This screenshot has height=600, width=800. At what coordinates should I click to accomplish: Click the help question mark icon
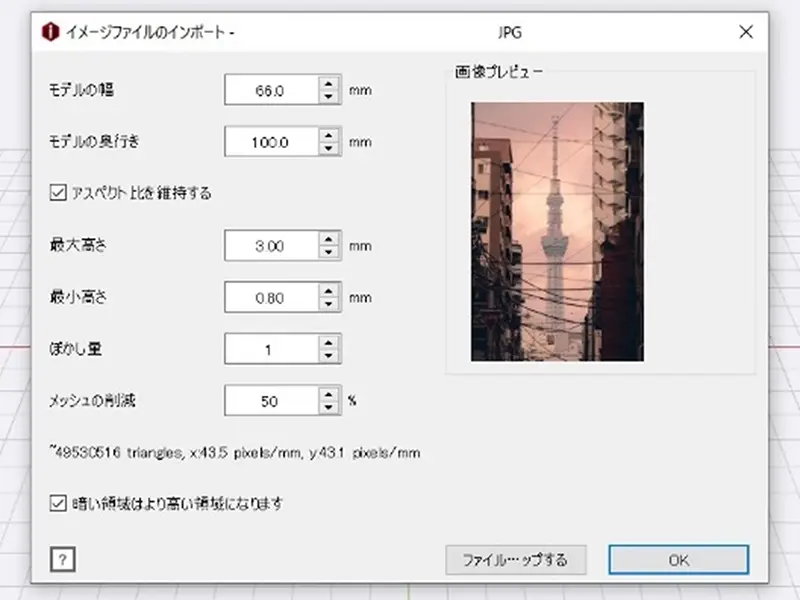[x=61, y=560]
